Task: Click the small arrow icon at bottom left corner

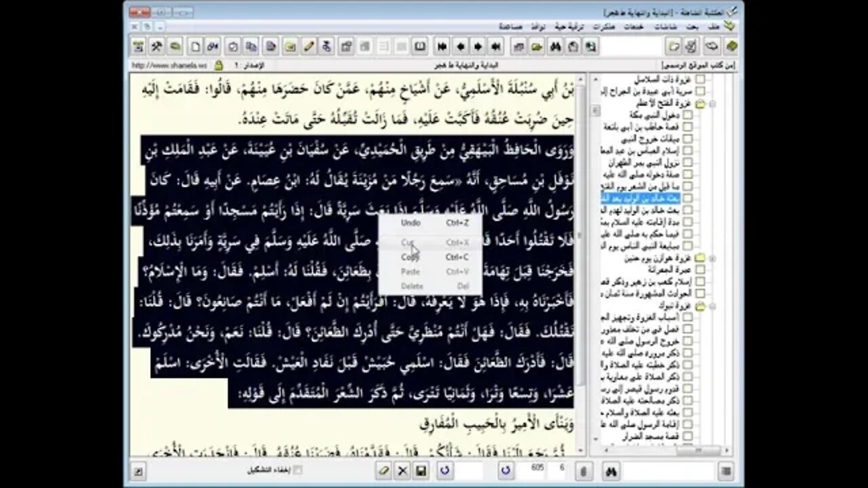Action: [138, 471]
